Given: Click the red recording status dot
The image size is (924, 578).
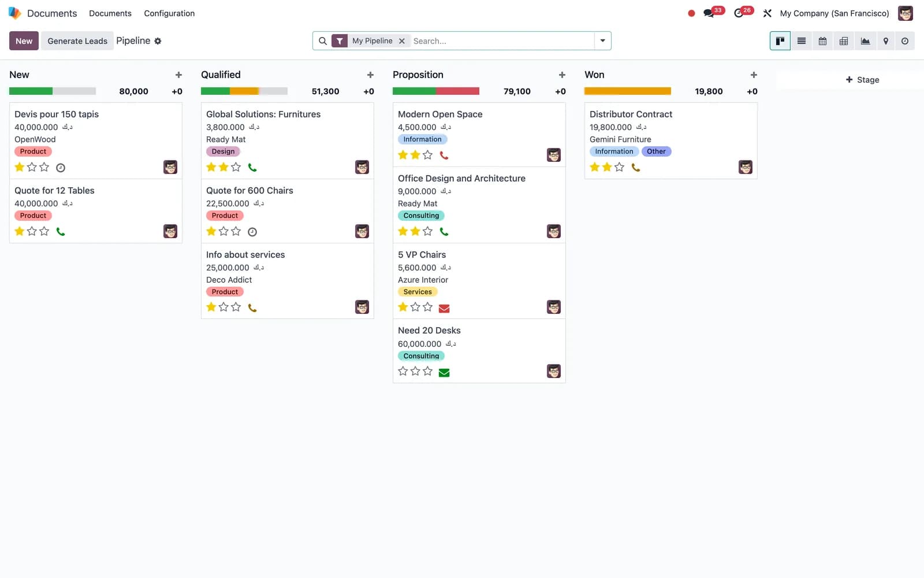Looking at the screenshot, I should [x=691, y=13].
